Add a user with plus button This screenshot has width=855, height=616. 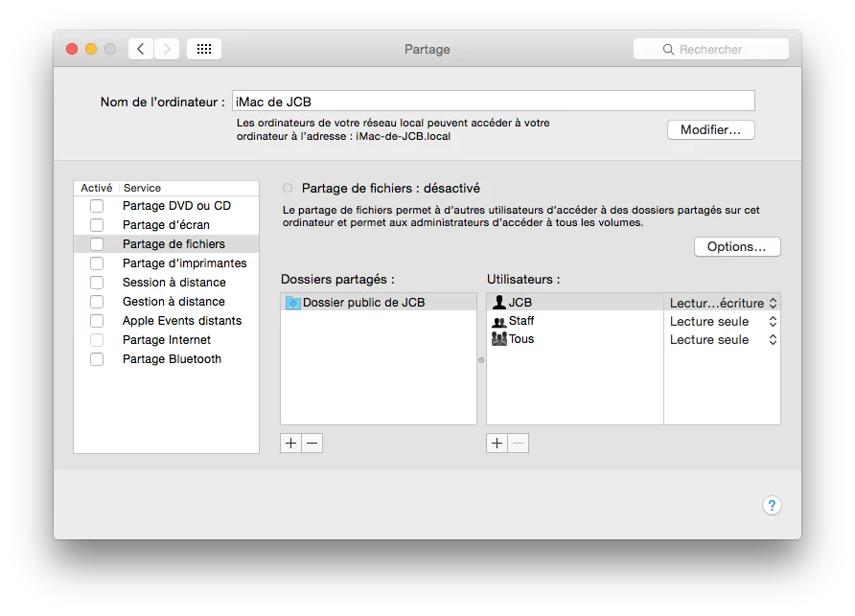pos(497,444)
